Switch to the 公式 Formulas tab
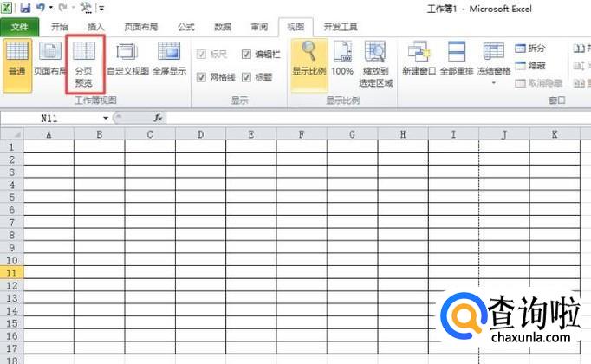The width and height of the screenshot is (591, 364). click(185, 27)
